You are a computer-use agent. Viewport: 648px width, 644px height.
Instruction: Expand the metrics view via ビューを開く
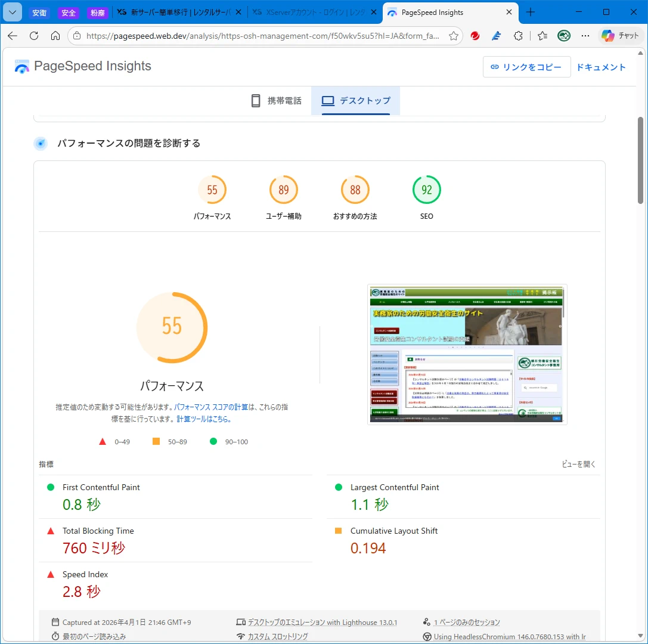[578, 465]
